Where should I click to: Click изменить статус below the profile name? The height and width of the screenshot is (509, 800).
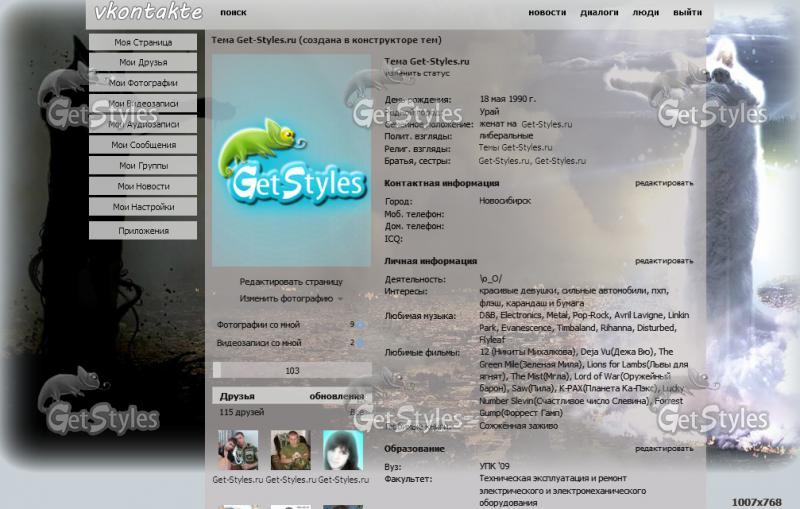tap(417, 73)
